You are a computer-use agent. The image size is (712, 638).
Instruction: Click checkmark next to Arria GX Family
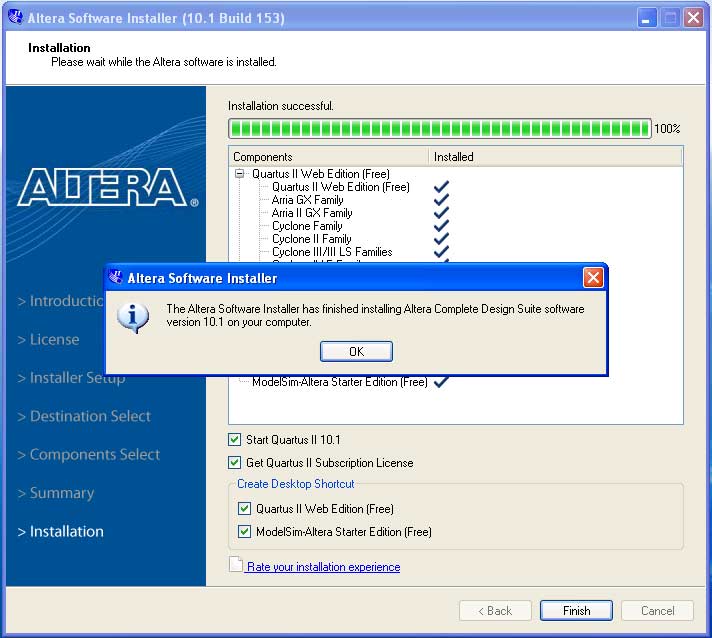tap(441, 200)
